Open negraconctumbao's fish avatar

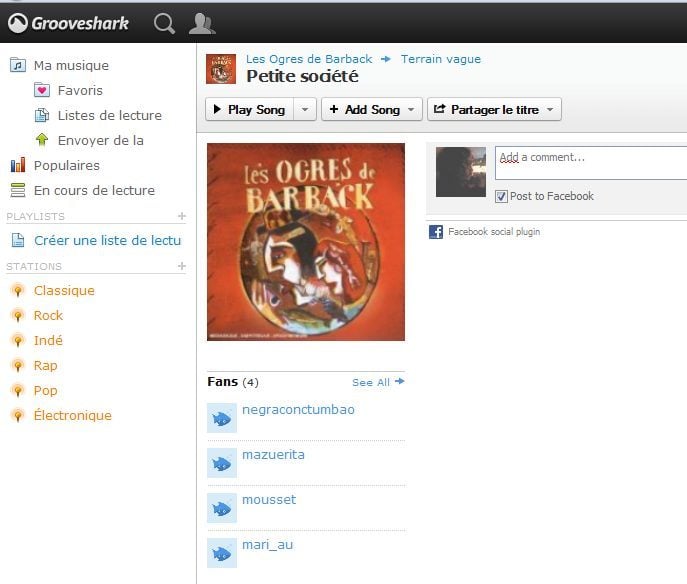click(222, 418)
